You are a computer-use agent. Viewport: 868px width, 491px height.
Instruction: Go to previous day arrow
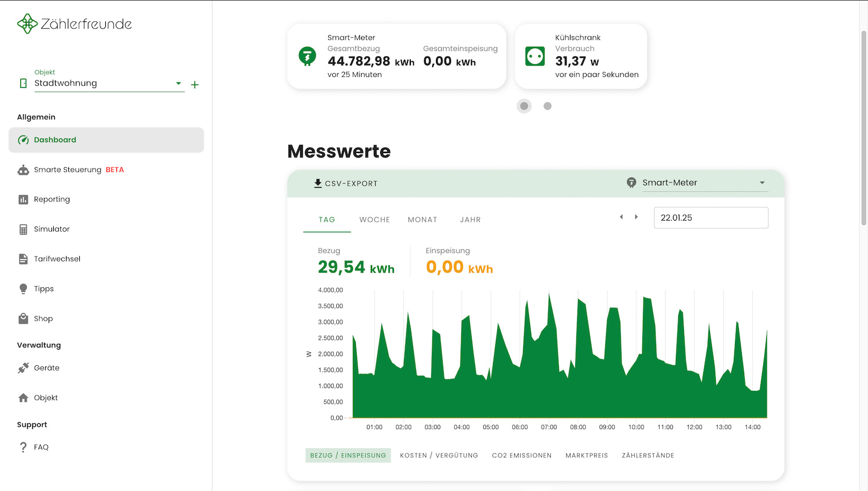[x=621, y=217]
